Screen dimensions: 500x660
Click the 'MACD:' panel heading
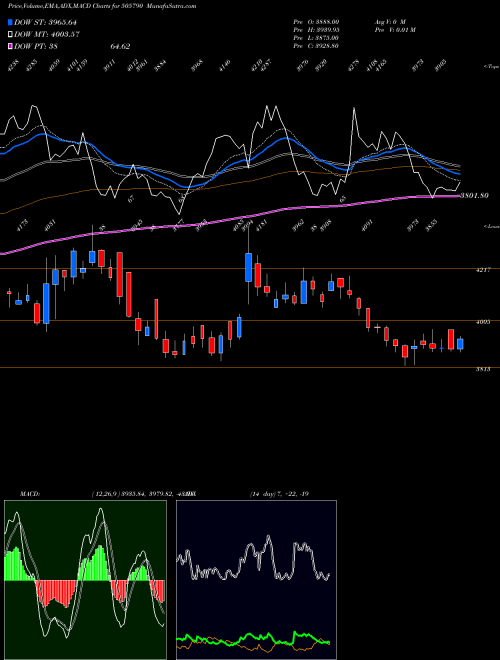29,493
